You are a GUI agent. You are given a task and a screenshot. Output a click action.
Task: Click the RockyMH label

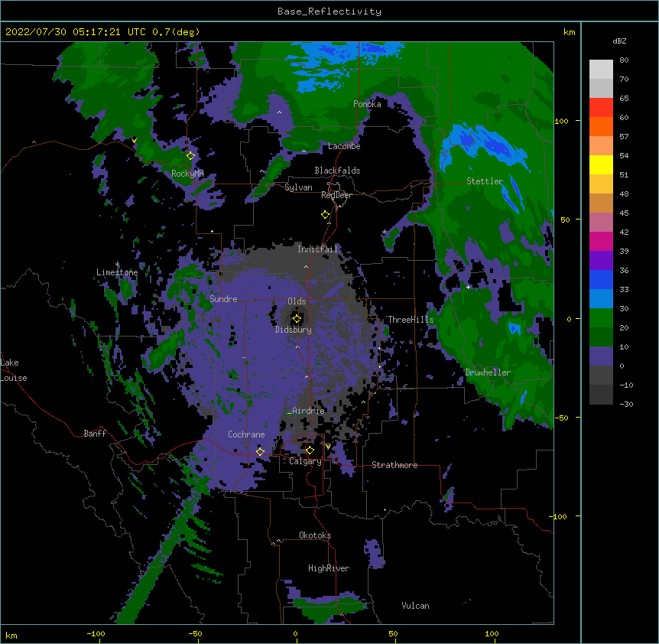click(x=187, y=174)
